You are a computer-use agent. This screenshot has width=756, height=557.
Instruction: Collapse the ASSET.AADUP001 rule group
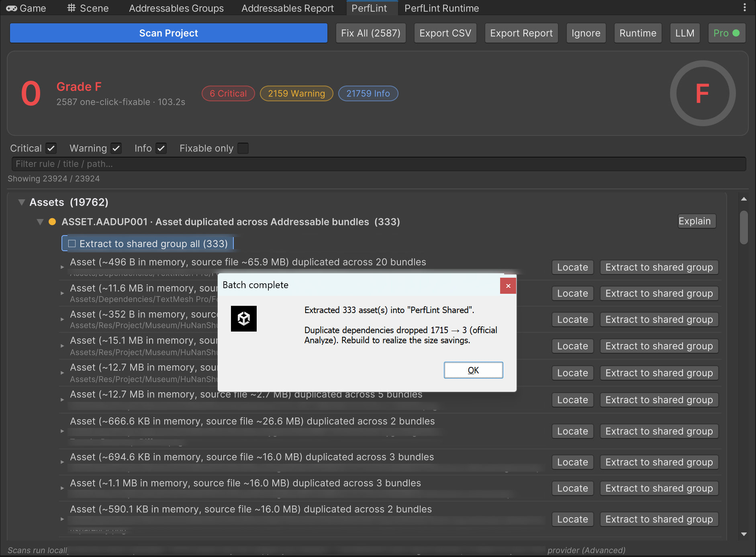[x=40, y=222]
